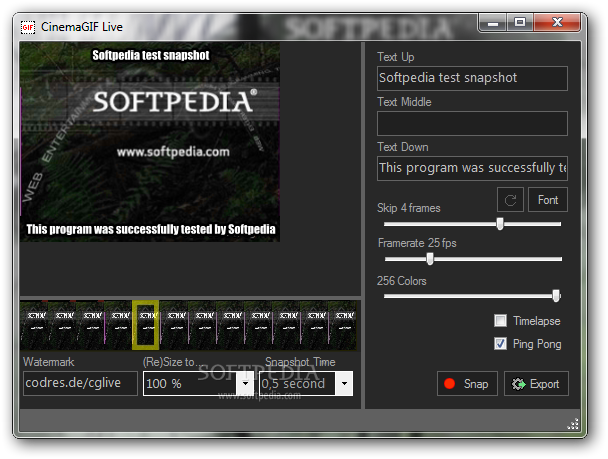The height and width of the screenshot is (459, 608).
Task: Click the 0,5 second snapshot time field
Action: point(297,383)
